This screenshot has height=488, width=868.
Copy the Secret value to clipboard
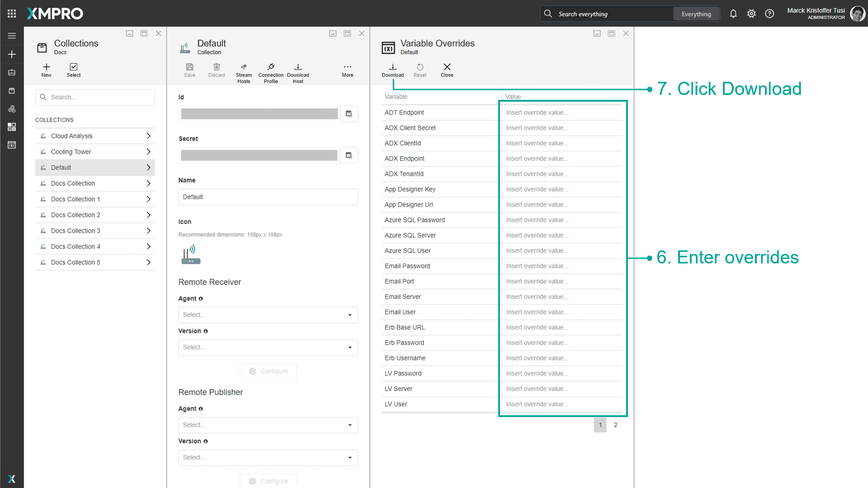point(349,155)
